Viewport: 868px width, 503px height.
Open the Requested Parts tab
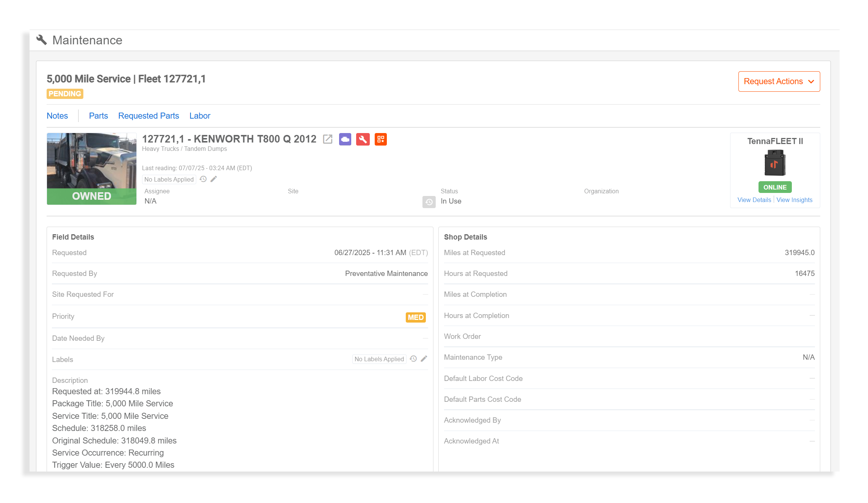(x=149, y=116)
